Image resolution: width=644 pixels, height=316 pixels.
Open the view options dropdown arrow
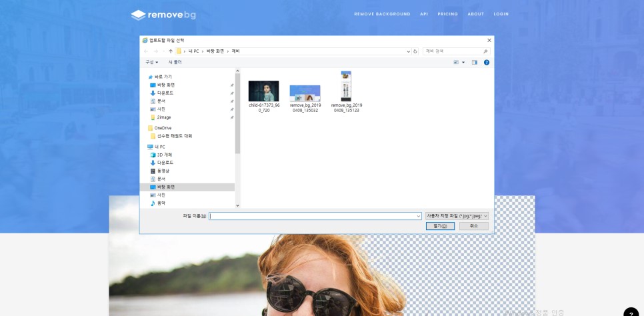coord(464,63)
